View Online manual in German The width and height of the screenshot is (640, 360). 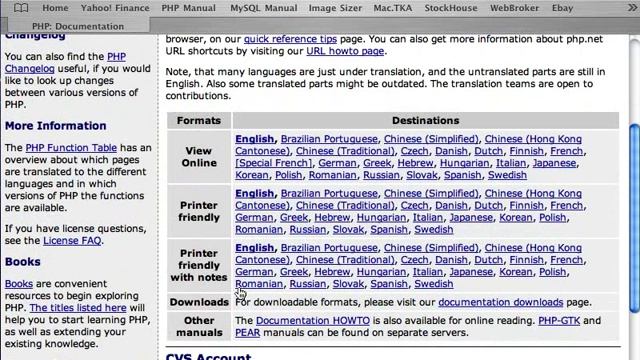(337, 163)
